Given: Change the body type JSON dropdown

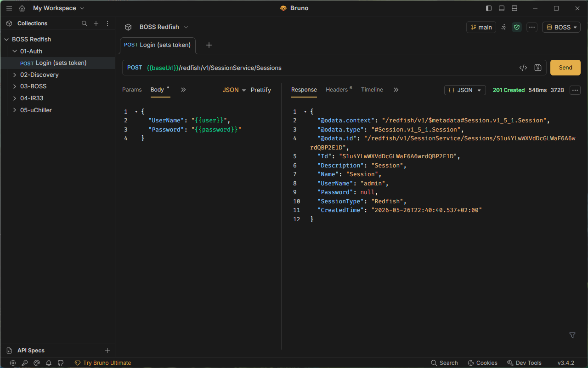Looking at the screenshot, I should (x=234, y=90).
